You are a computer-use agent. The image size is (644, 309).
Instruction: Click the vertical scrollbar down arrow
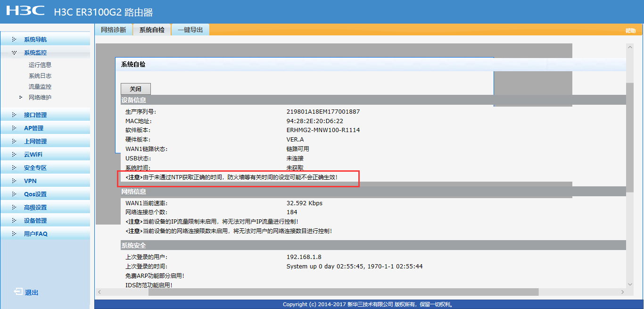pyautogui.click(x=630, y=284)
